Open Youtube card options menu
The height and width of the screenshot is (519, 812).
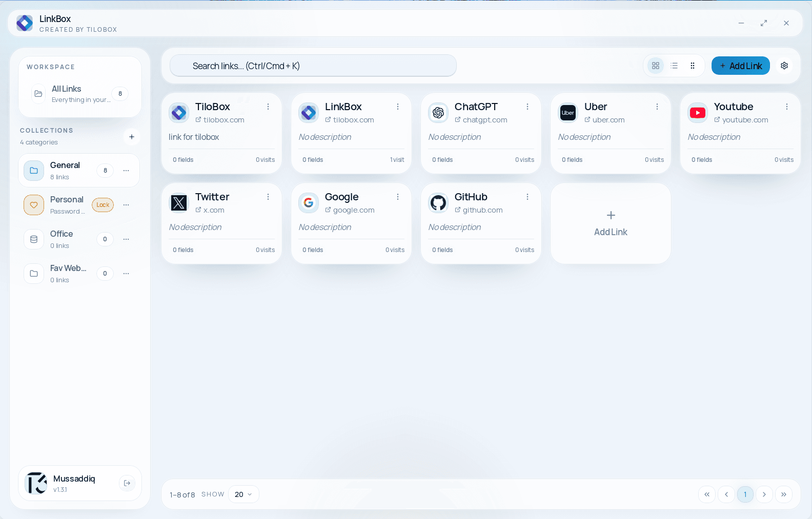(787, 107)
